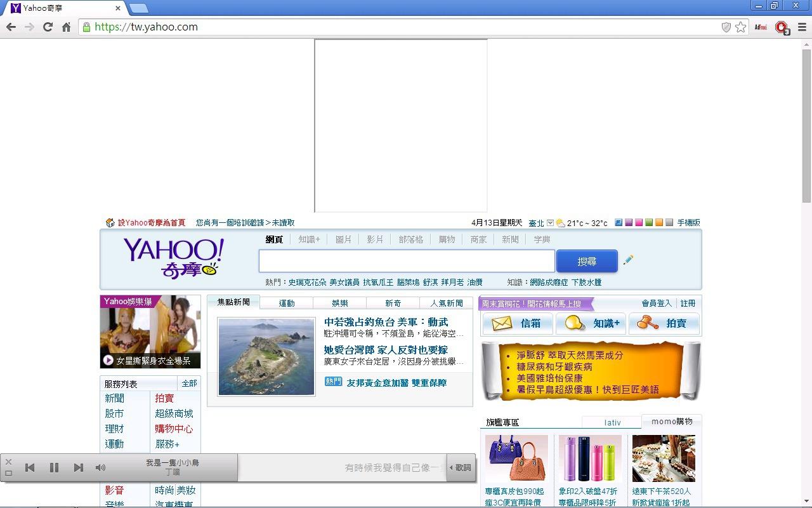812x508 pixels.
Task: Click the 全部 link in 服務列表
Action: pyautogui.click(x=189, y=384)
